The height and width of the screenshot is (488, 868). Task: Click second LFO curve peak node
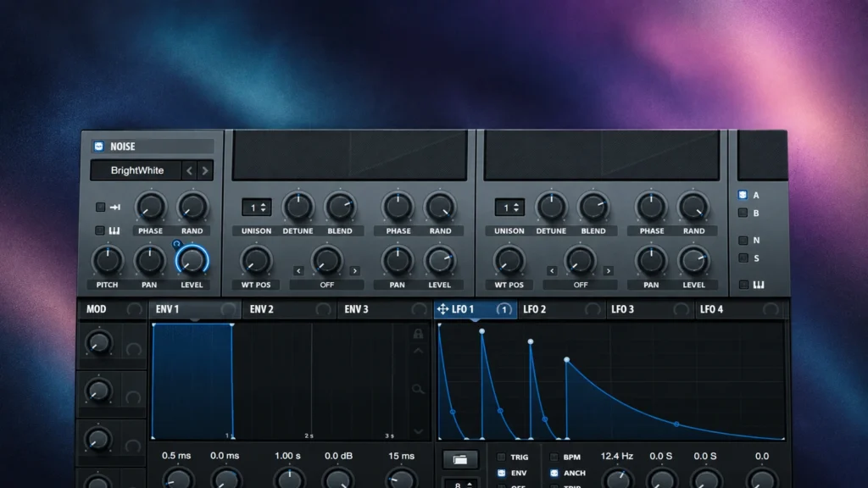[x=482, y=331]
